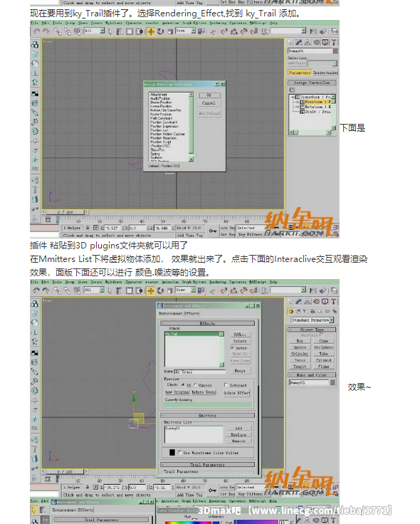Viewport: 420px width, 524px height.
Task: Click the Mirror tool in controller screenshot toolbar
Action: coord(313,31)
